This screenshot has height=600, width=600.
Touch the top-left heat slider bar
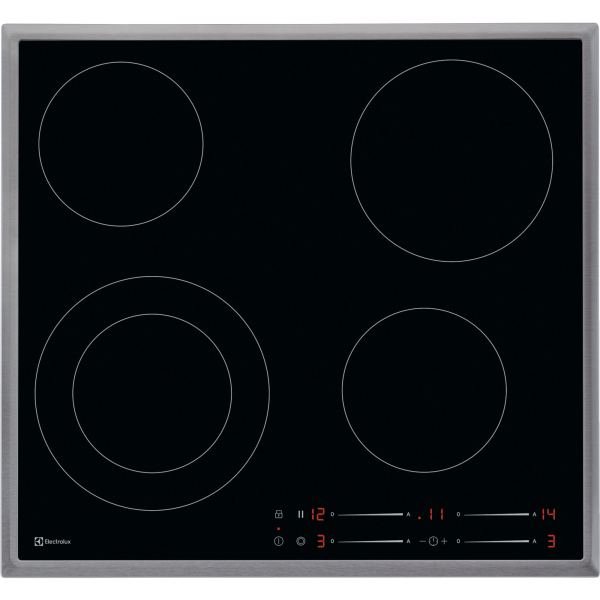click(x=370, y=514)
